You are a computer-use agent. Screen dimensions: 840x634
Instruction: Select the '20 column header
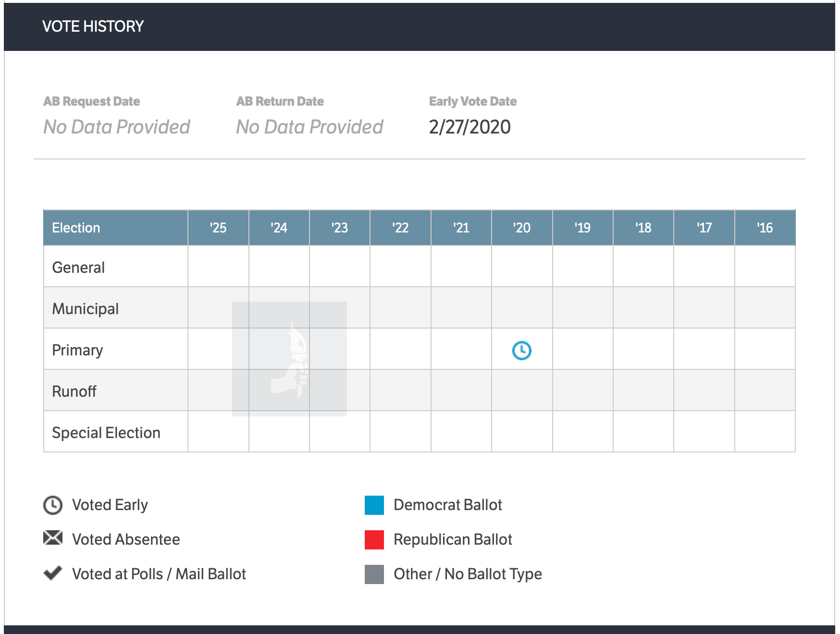pos(522,228)
